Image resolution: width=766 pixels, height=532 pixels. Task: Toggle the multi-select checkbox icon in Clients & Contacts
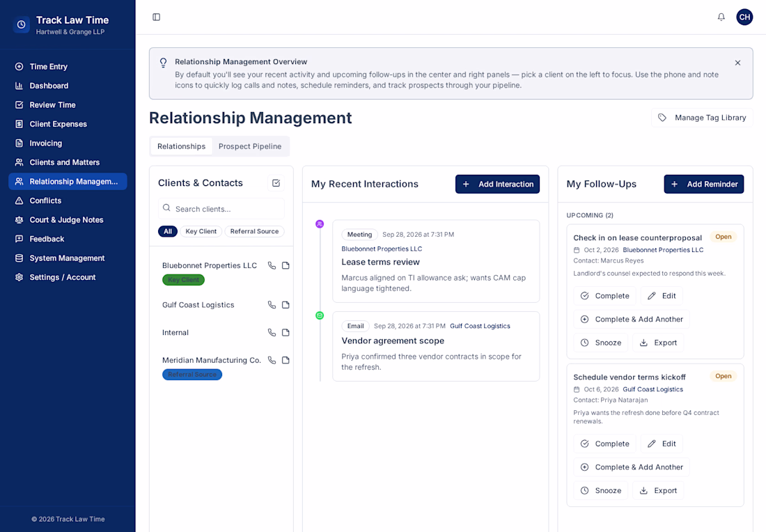[x=276, y=183]
